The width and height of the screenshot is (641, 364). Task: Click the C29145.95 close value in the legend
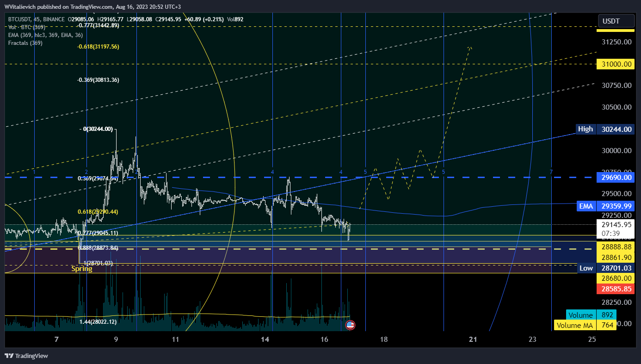[169, 19]
